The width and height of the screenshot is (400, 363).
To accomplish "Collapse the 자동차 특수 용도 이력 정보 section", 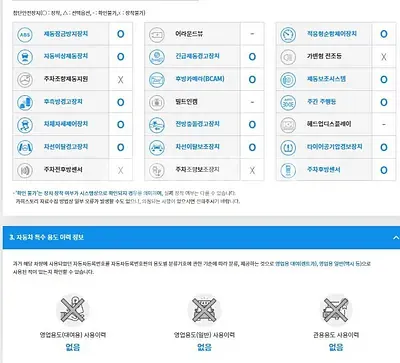I will [x=395, y=238].
